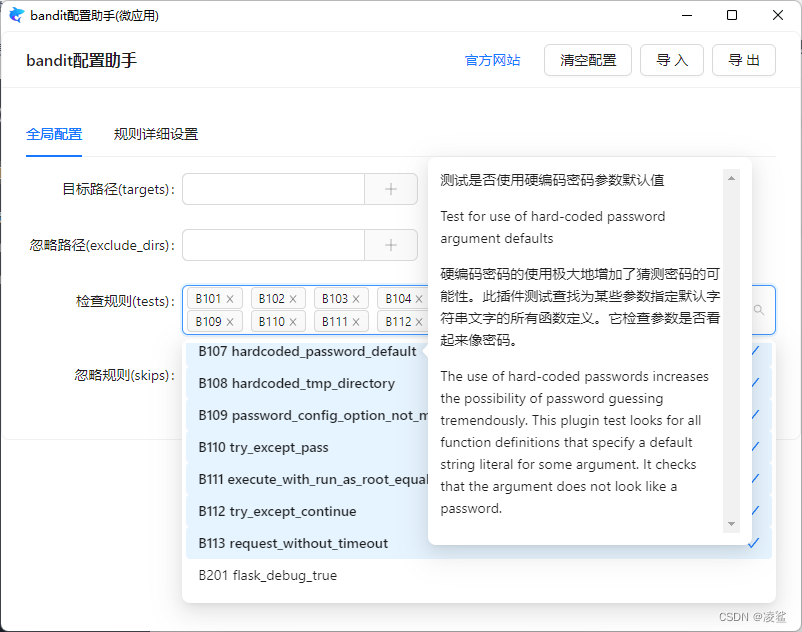
Task: Click the + icon beside the targets field
Action: point(391,189)
